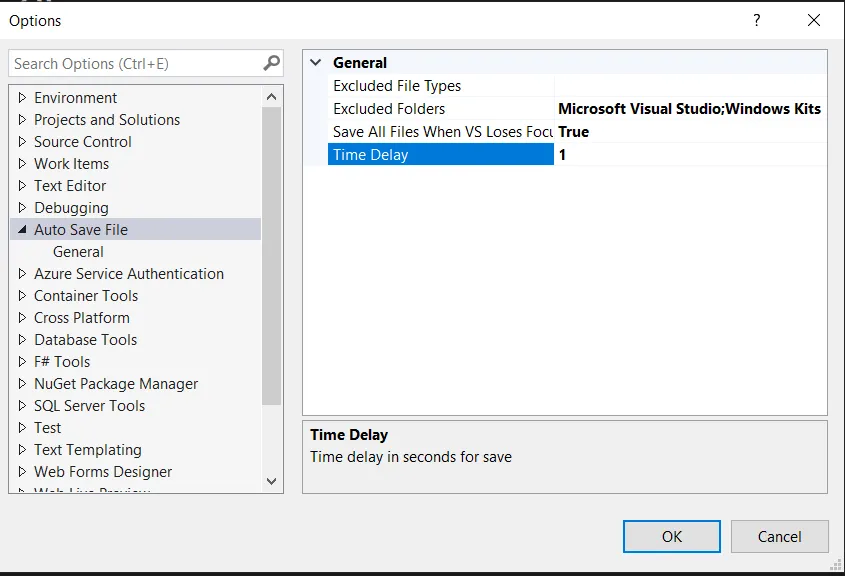845x576 pixels.
Task: Expand the Web Forms Designer node
Action: point(22,471)
